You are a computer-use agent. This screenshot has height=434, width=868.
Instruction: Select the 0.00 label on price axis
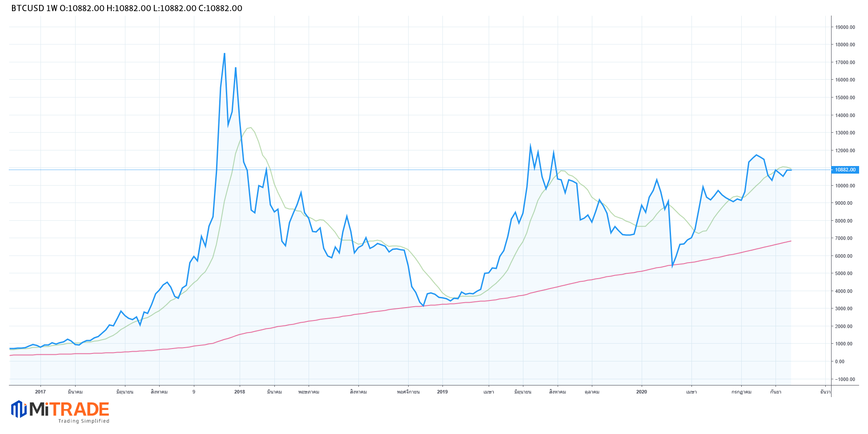point(840,361)
